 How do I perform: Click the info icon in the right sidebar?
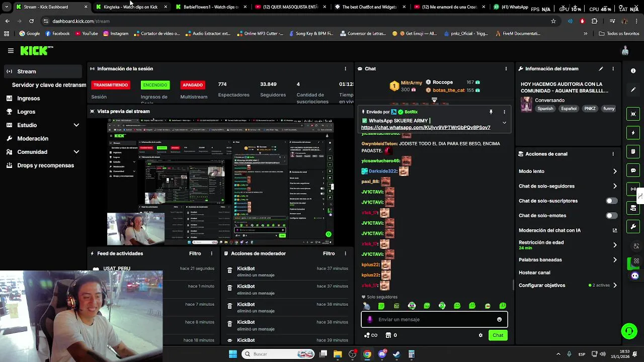pos(633,71)
